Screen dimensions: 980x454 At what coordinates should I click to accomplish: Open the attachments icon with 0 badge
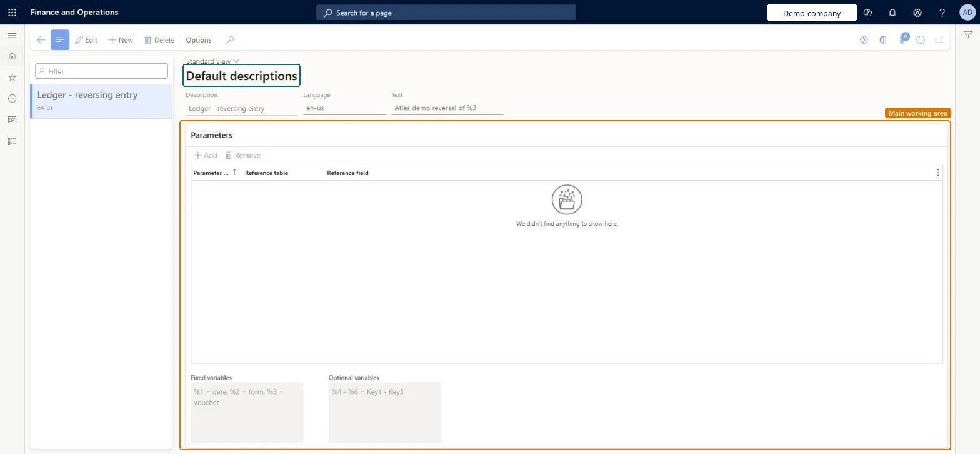click(x=903, y=39)
